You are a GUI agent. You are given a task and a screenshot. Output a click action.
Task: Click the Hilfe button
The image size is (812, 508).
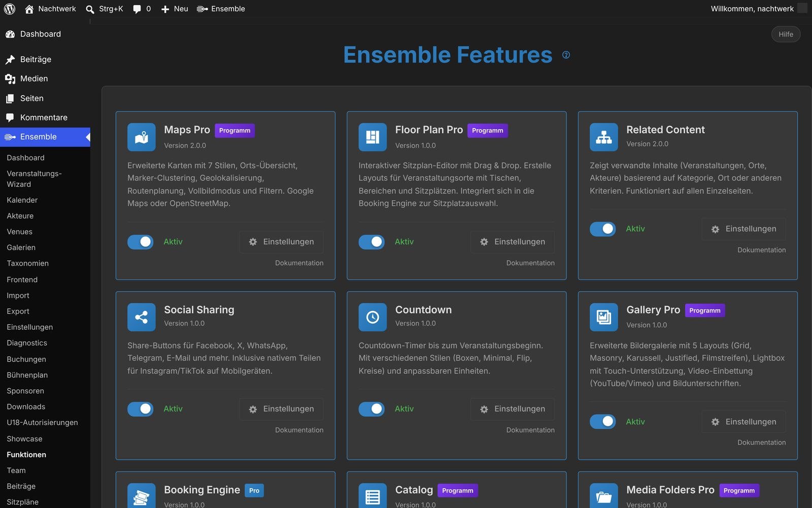pyautogui.click(x=786, y=34)
